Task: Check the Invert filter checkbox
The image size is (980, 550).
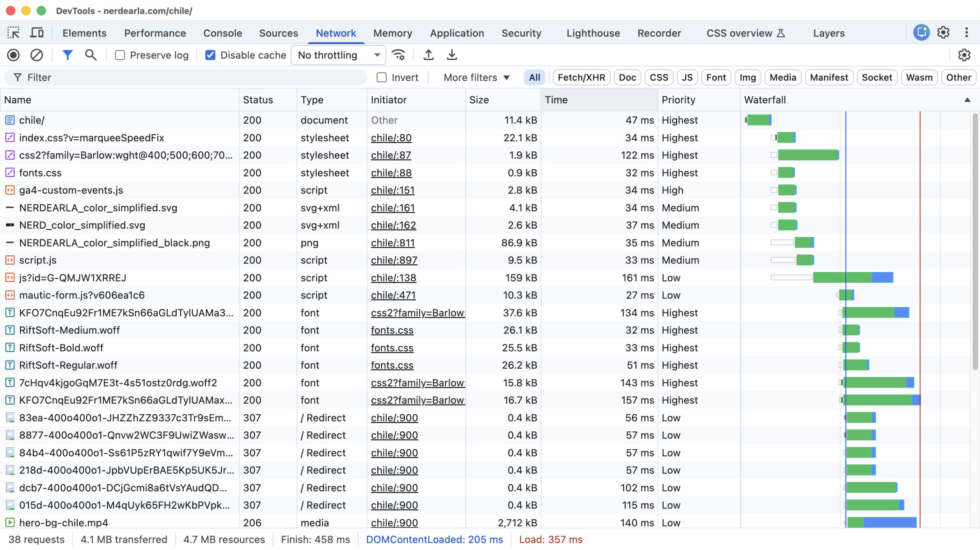Action: pyautogui.click(x=381, y=77)
